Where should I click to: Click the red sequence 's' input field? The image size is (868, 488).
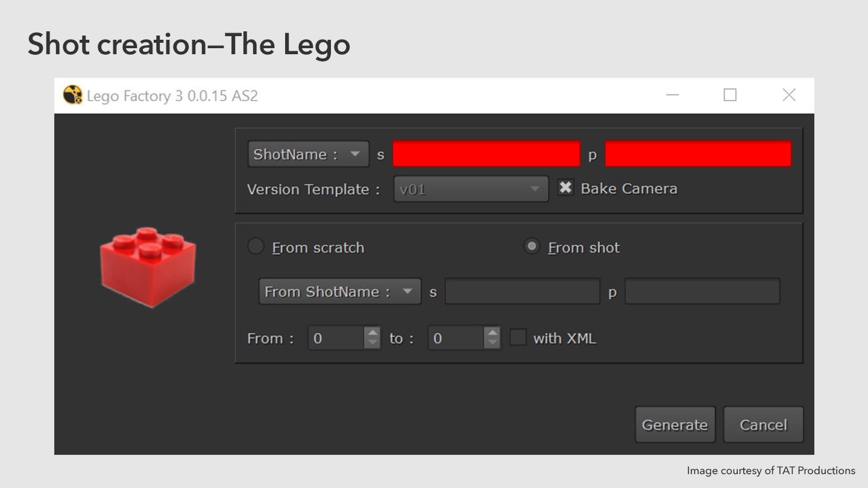pos(486,154)
